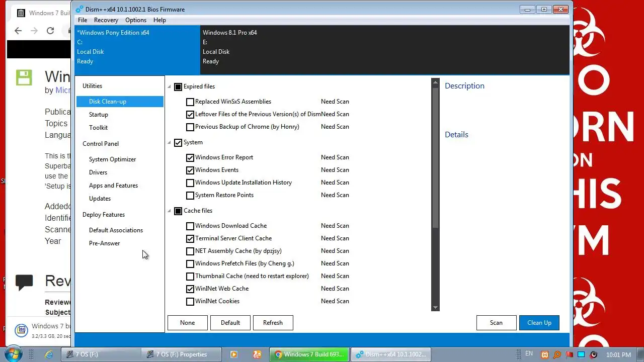Collapse the Expired files group arrow
This screenshot has width=644, height=362.
(x=170, y=87)
